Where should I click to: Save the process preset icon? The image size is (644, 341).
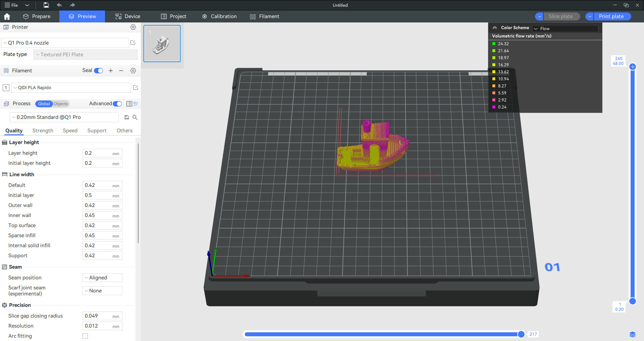(127, 117)
